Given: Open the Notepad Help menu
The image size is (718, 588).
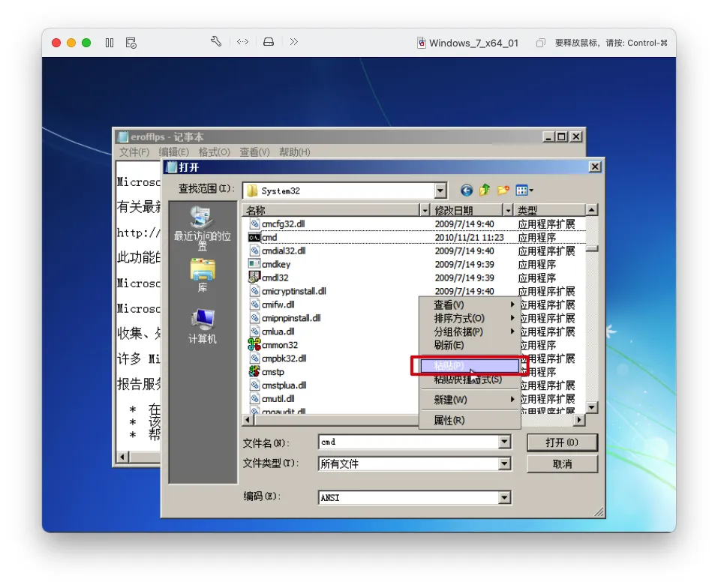Looking at the screenshot, I should click(x=295, y=151).
